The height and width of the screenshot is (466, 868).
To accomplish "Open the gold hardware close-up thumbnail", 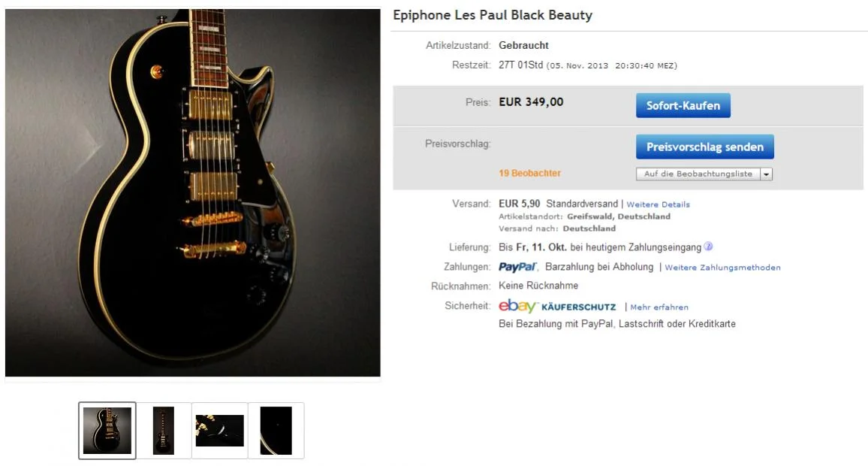I will [x=219, y=430].
